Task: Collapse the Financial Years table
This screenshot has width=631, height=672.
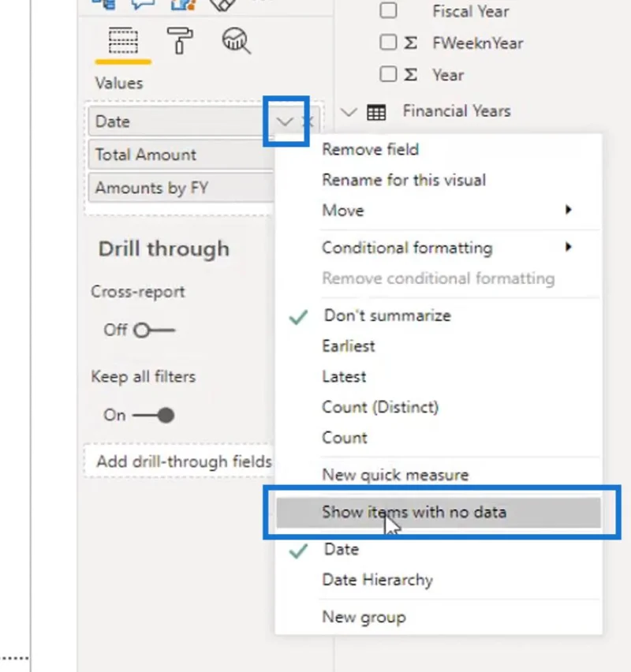Action: [349, 112]
